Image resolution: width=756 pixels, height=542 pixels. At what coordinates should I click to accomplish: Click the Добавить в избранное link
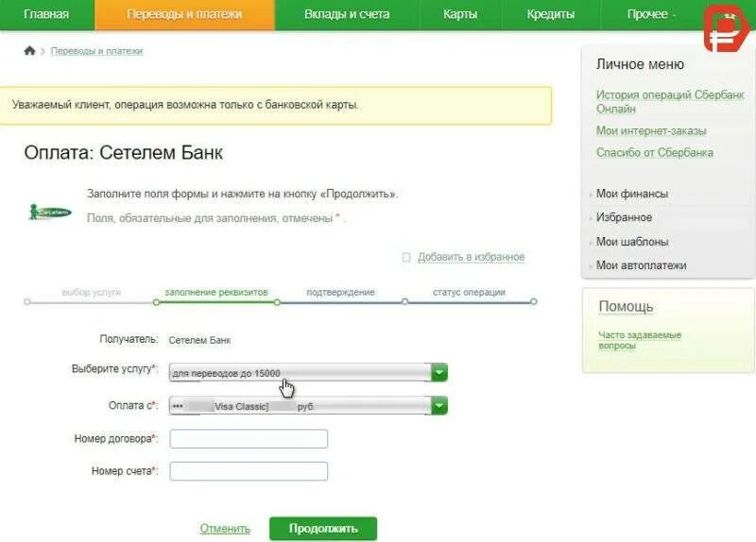(x=471, y=257)
